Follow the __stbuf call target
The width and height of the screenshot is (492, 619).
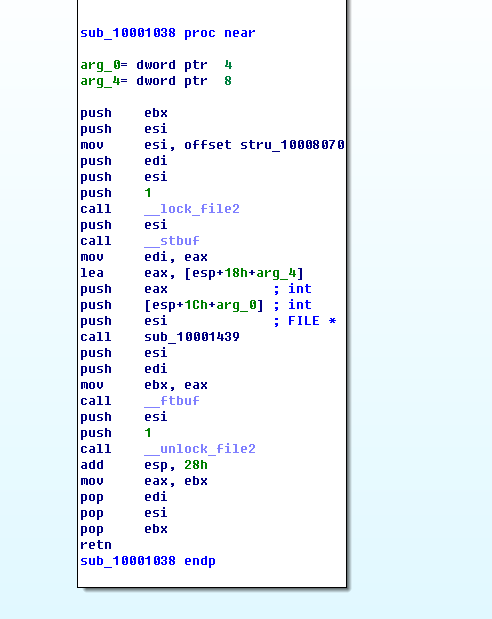click(x=172, y=241)
